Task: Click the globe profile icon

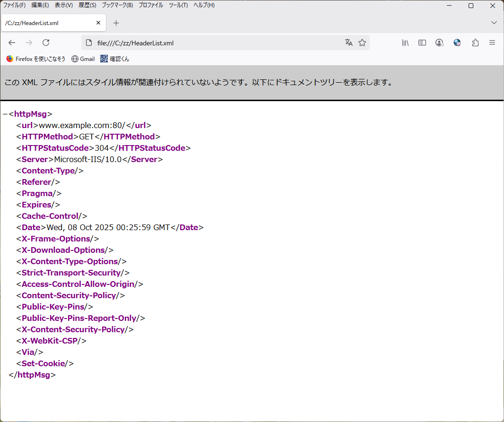Action: coord(457,43)
